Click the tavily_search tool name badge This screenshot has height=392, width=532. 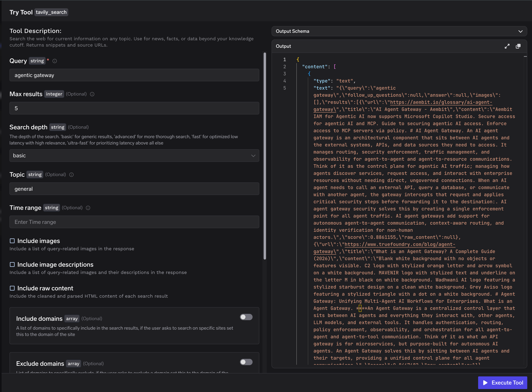pyautogui.click(x=51, y=12)
